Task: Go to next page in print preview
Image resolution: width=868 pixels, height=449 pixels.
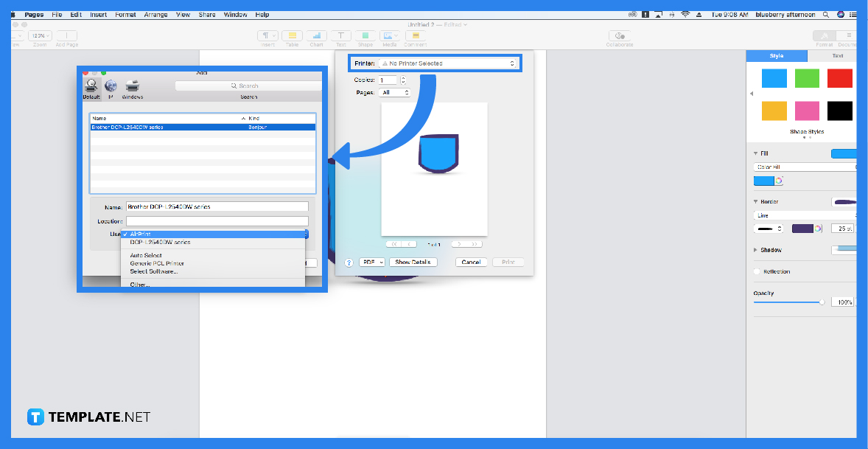Action: [460, 244]
